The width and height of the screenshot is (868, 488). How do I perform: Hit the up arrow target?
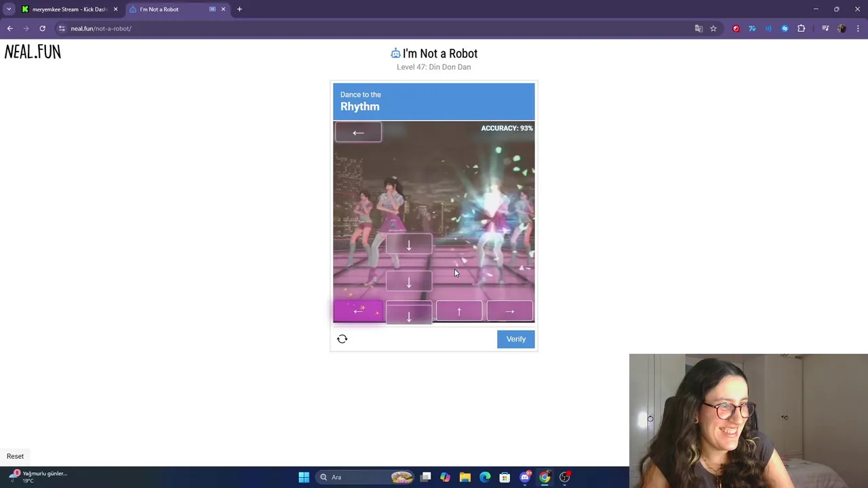459,311
